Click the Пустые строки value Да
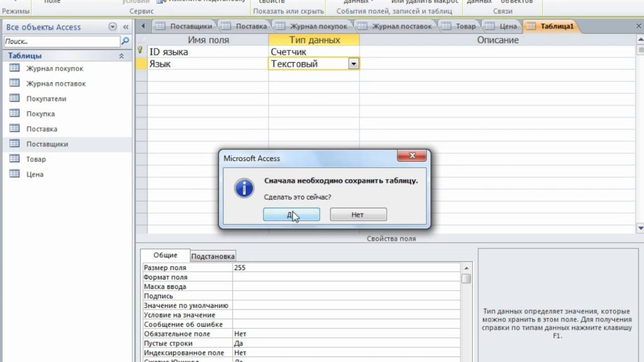This screenshot has height=362, width=644. click(x=346, y=343)
